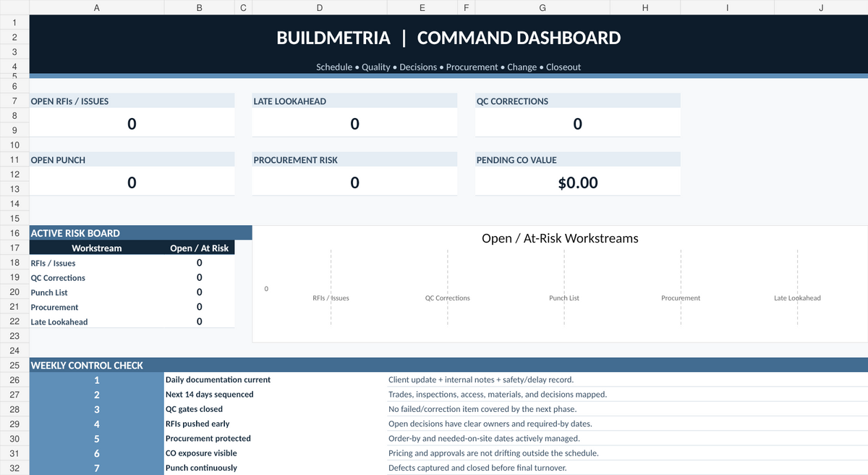Select the Late Lookahead table row label
This screenshot has width=868, height=475.
97,321
